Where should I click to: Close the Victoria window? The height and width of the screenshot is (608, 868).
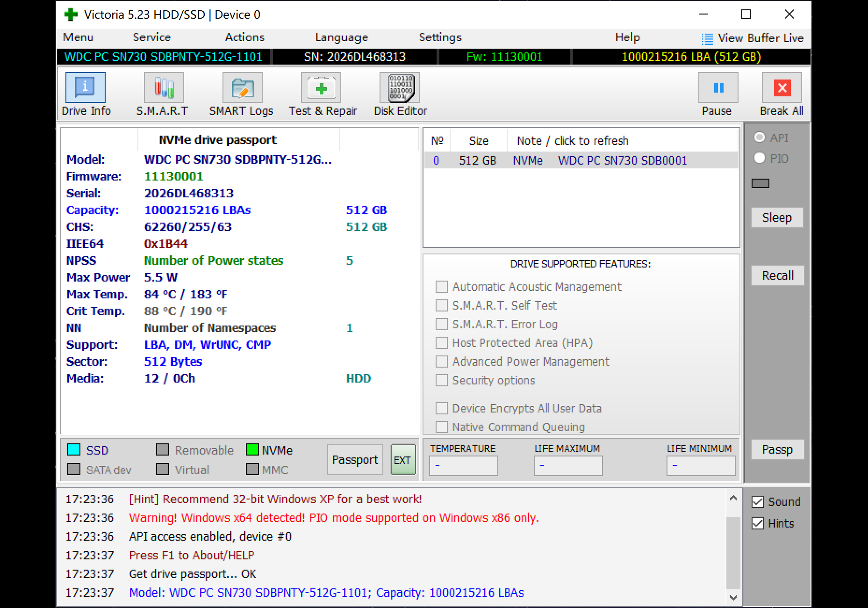[x=789, y=14]
